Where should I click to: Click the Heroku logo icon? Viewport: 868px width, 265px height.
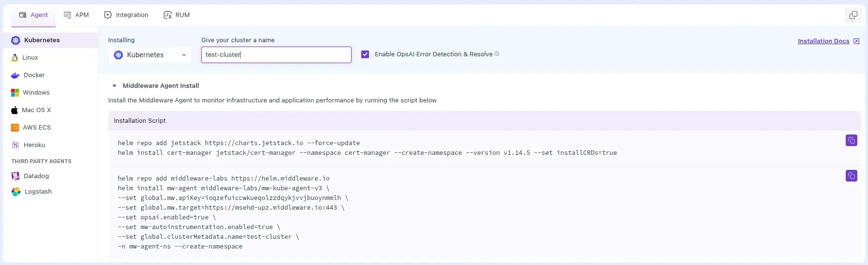pos(15,145)
